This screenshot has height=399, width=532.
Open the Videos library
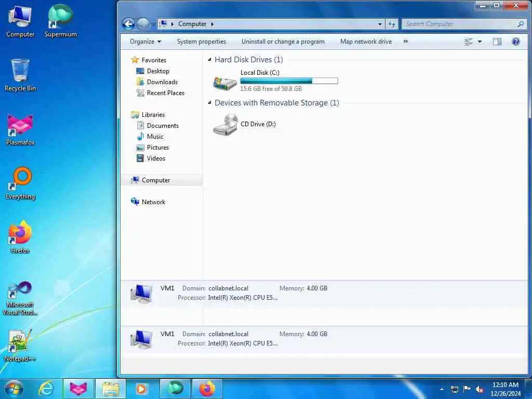[x=156, y=158]
